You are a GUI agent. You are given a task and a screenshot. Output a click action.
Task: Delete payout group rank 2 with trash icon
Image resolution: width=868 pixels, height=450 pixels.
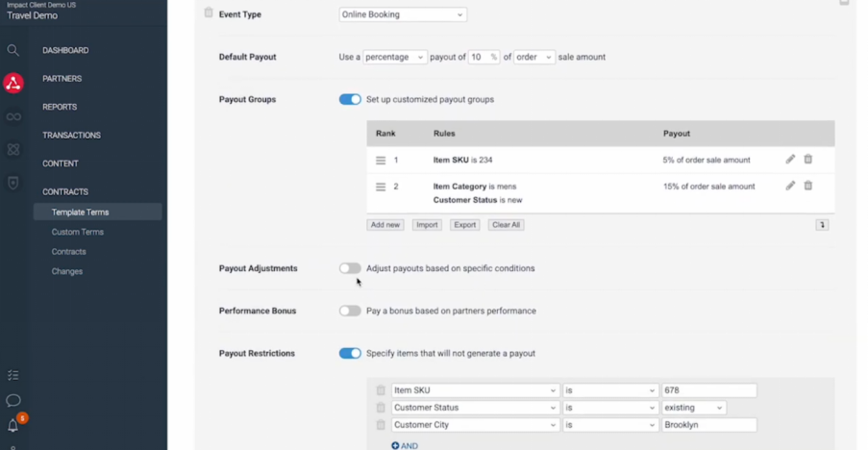point(807,186)
